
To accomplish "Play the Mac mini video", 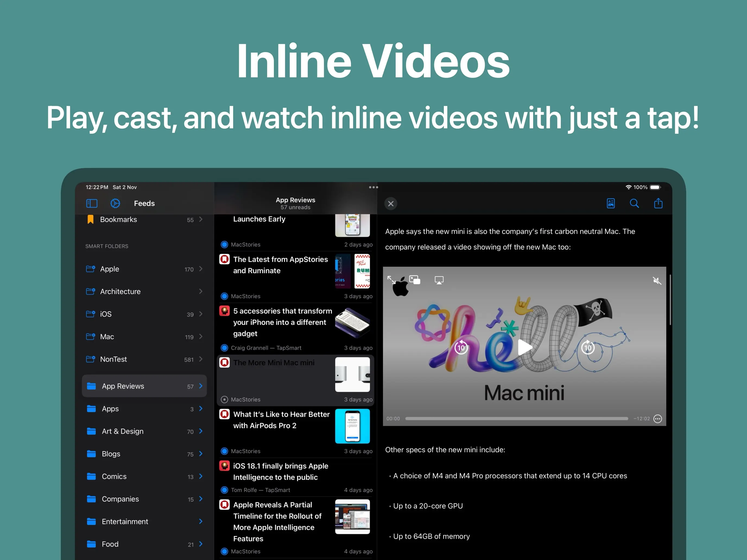I will [524, 347].
